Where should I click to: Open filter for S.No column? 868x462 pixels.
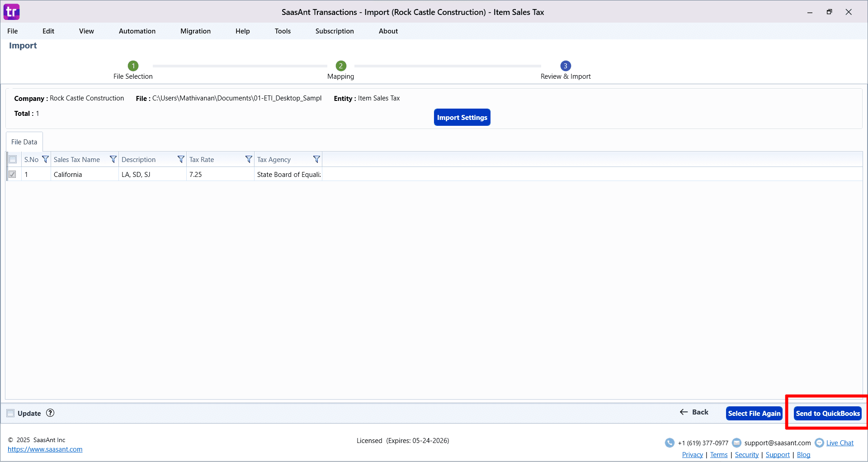point(45,159)
